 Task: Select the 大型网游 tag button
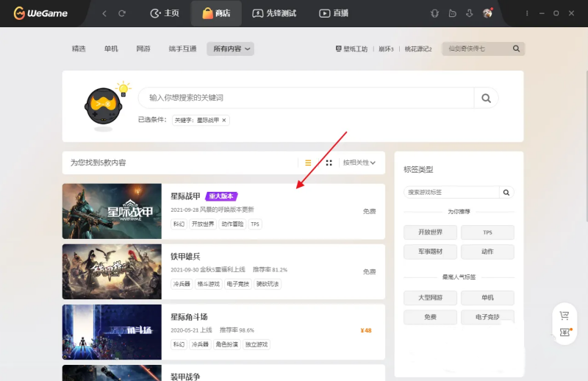430,298
